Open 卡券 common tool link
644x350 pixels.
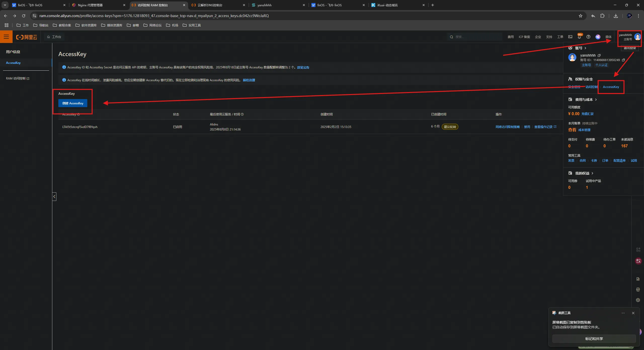pyautogui.click(x=594, y=161)
